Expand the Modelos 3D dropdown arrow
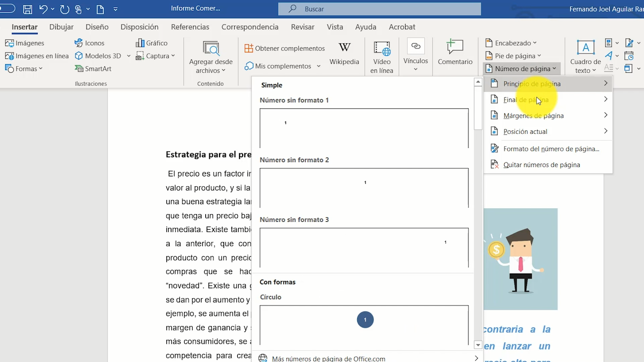Image resolution: width=644 pixels, height=362 pixels. click(129, 56)
